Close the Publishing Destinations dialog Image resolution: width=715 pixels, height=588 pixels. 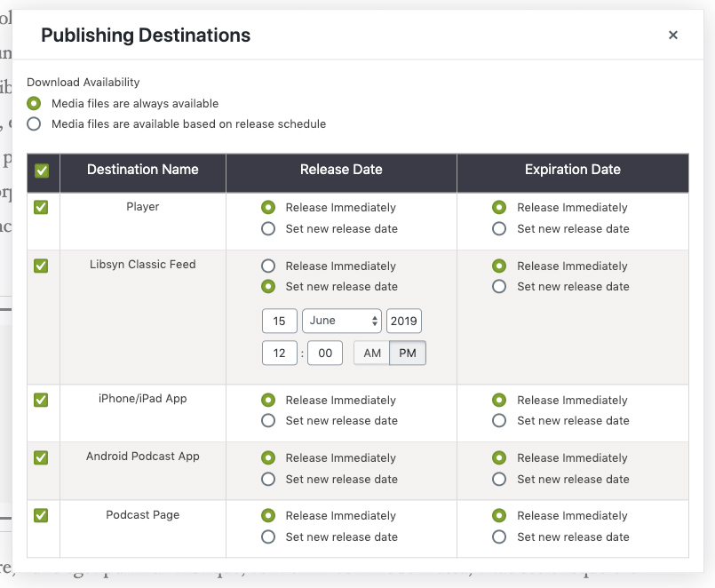click(x=672, y=36)
